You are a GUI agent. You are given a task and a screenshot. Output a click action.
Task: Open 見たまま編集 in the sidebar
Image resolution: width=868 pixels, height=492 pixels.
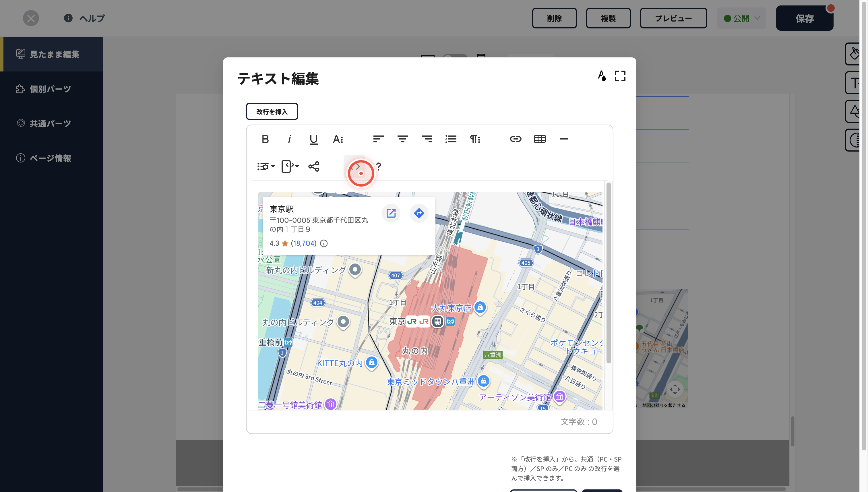pos(52,54)
